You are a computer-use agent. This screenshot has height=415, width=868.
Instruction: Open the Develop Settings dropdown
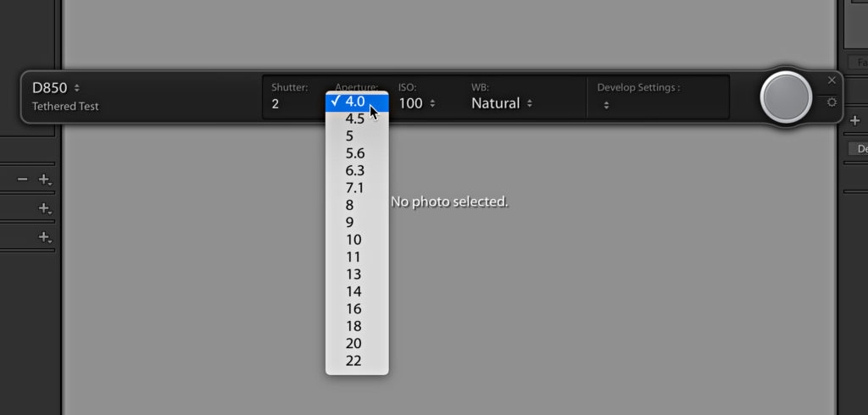pos(606,104)
